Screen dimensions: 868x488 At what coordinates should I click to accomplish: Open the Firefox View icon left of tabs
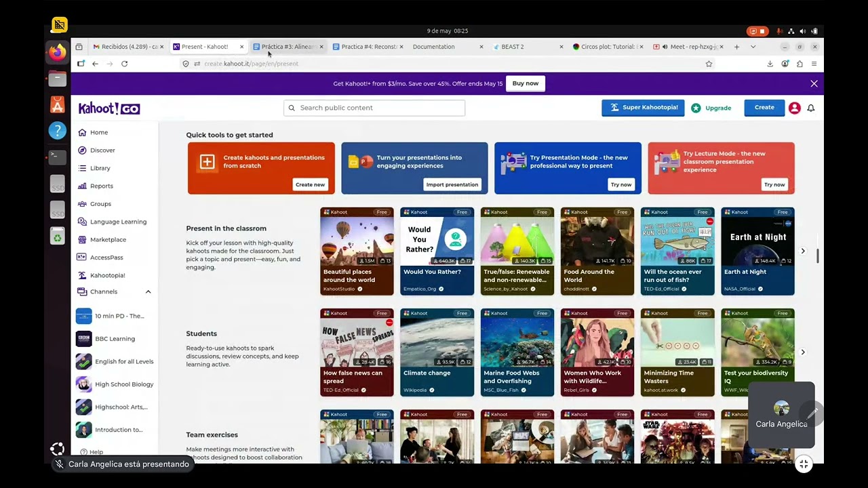pos(79,47)
